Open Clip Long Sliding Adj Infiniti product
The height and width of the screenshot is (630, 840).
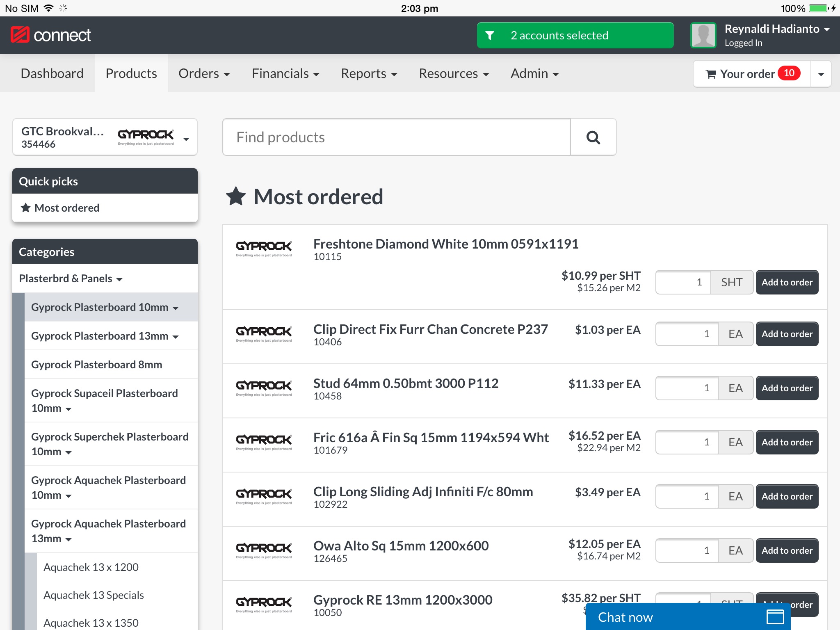(x=423, y=492)
